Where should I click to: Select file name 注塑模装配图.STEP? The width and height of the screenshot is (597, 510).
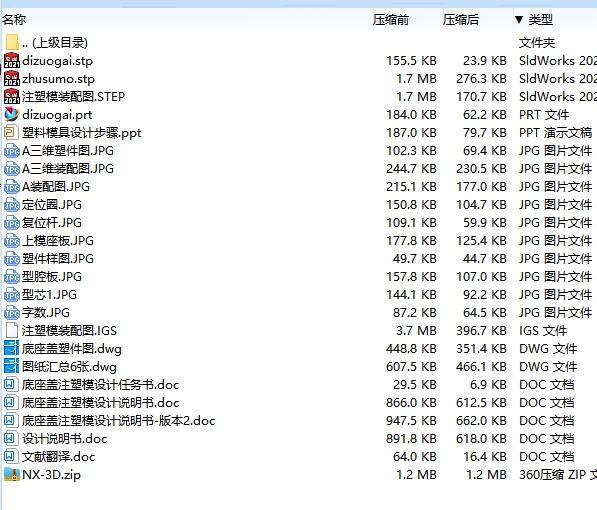73,97
